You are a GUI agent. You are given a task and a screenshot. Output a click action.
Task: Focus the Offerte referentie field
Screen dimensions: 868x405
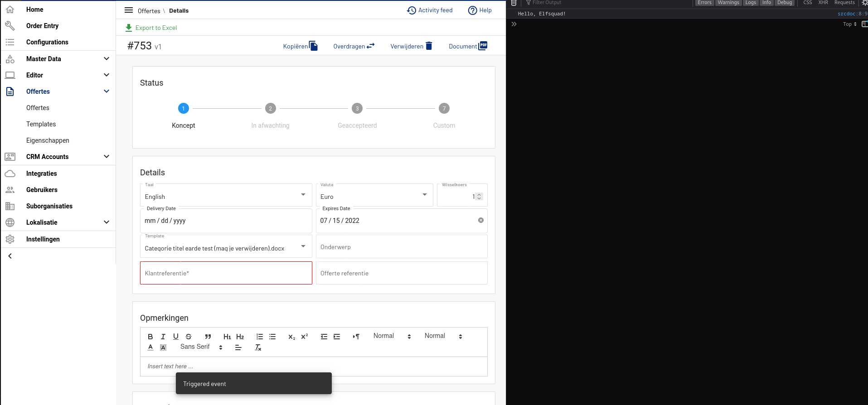(402, 273)
